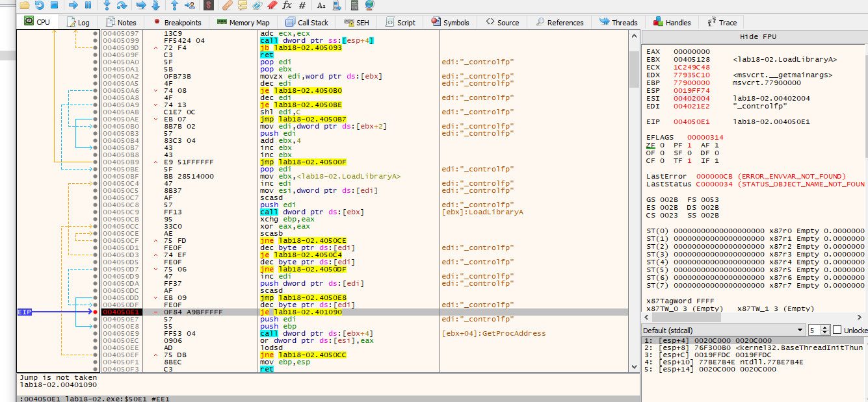Increase the argument count spinner
Viewport: 868px width, 402px height.
[826, 327]
